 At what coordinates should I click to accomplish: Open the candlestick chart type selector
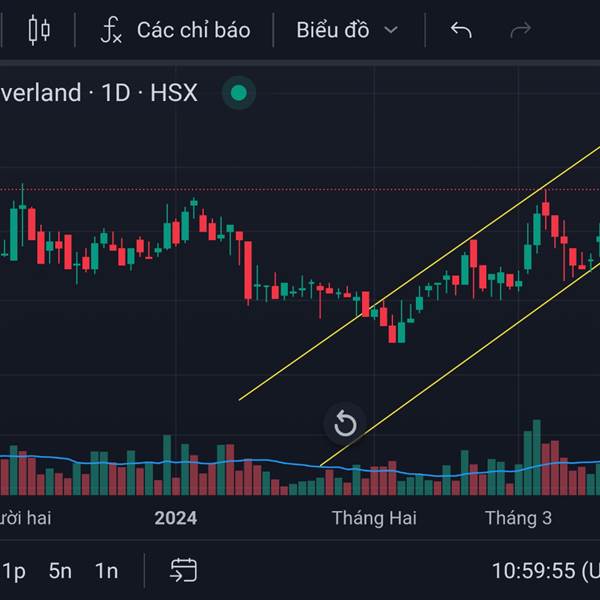[38, 30]
